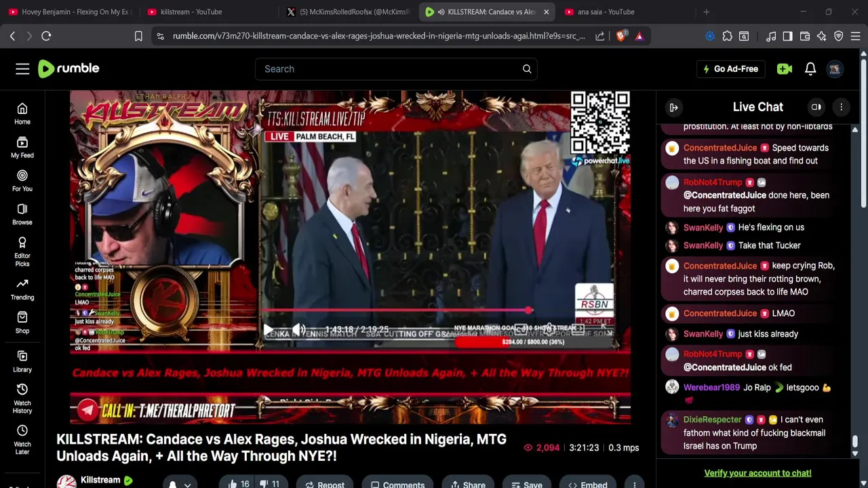Screen dimensions: 868x488
Task: Open the Brave Wallet icon
Action: pos(805,36)
